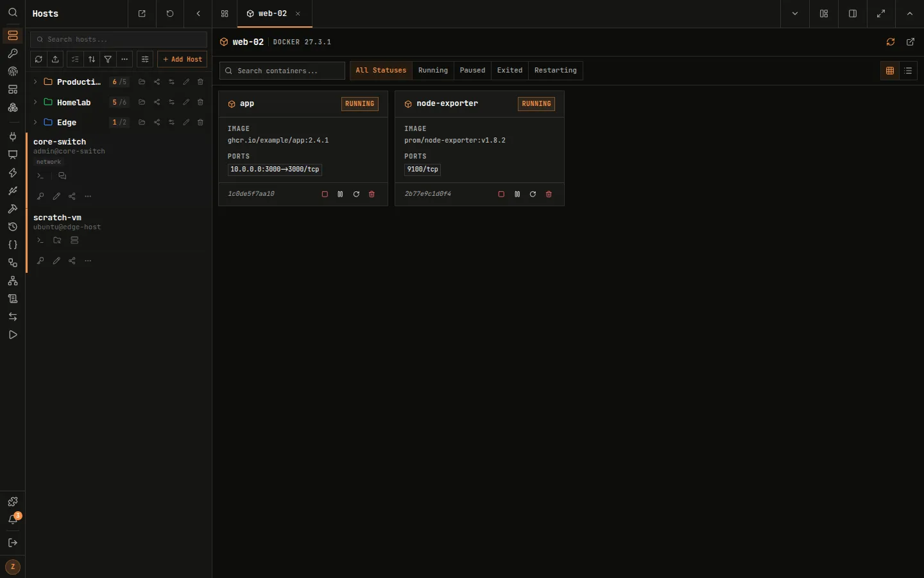Delete the Homelab folder
Image resolution: width=924 pixels, height=578 pixels.
click(x=200, y=102)
